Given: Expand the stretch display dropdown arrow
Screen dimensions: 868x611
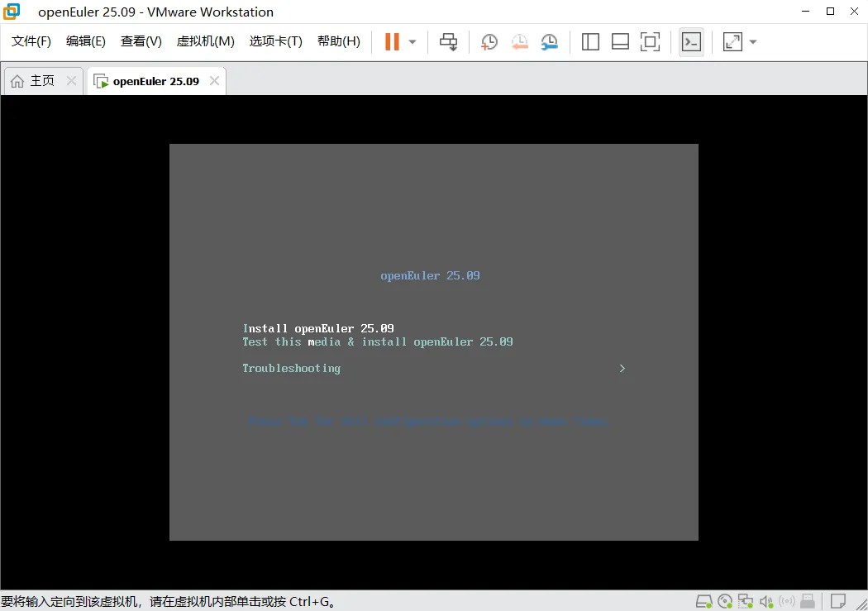Looking at the screenshot, I should [x=753, y=42].
